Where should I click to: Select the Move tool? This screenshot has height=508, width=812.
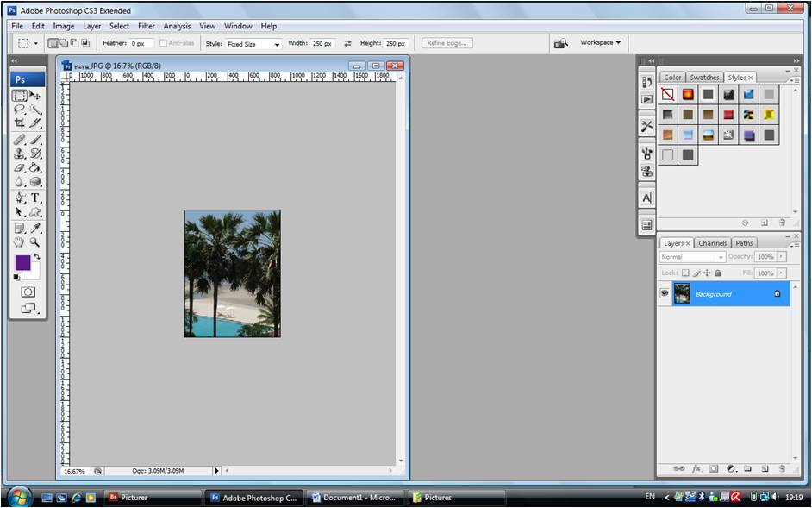pyautogui.click(x=35, y=95)
